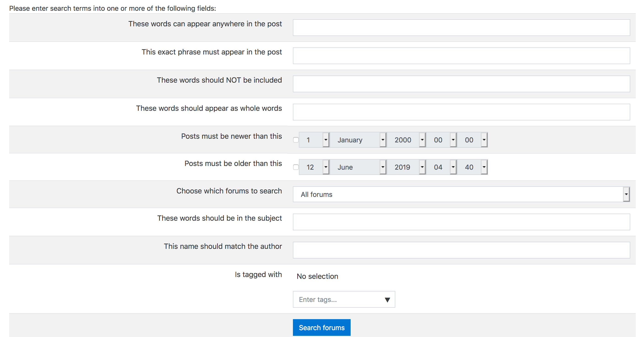Click 'These words should appear as whole words' label
This screenshot has width=644, height=337.
coord(209,108)
